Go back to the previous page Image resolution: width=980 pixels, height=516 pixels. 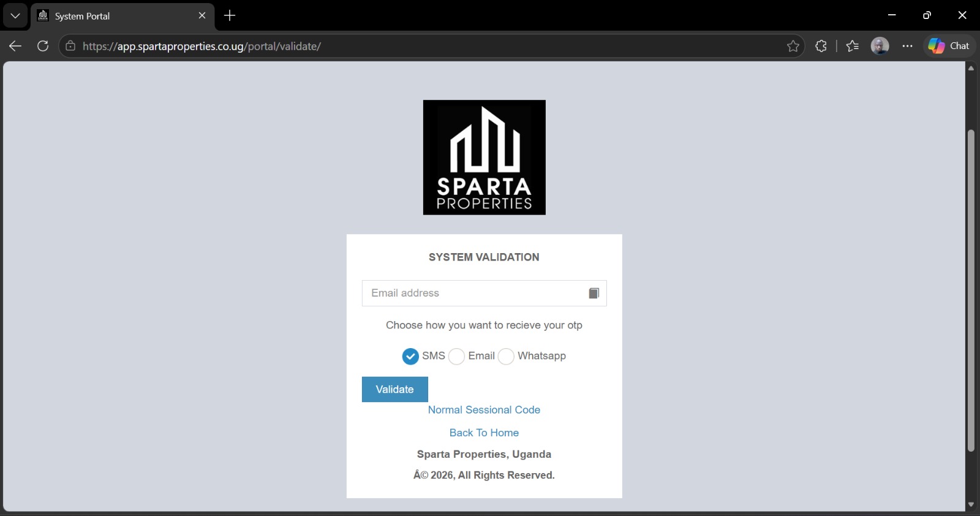(15, 46)
